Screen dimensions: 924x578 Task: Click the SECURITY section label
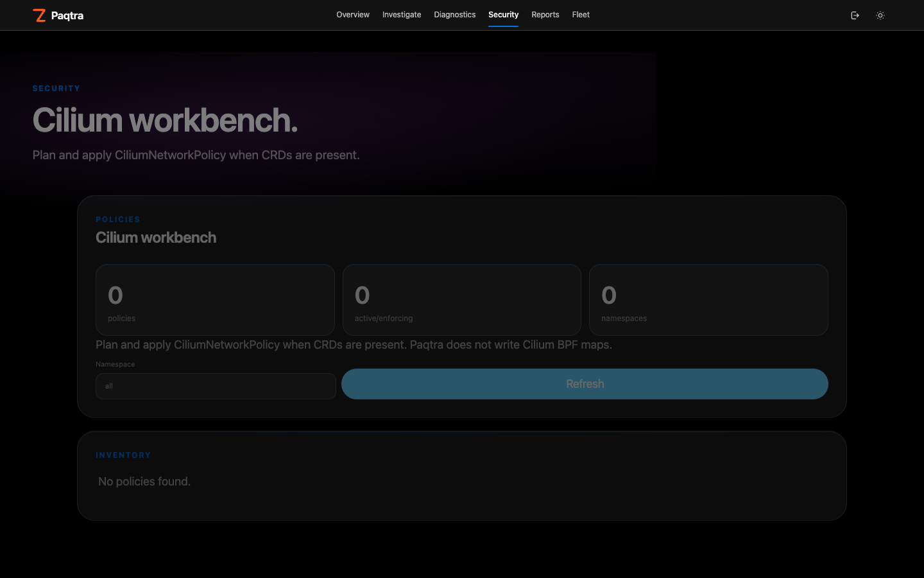coord(56,89)
